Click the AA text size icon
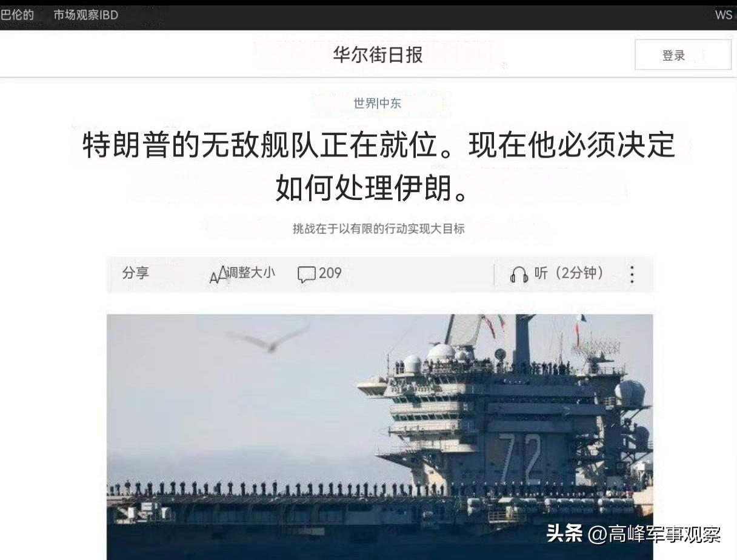The height and width of the screenshot is (560, 737). [218, 275]
